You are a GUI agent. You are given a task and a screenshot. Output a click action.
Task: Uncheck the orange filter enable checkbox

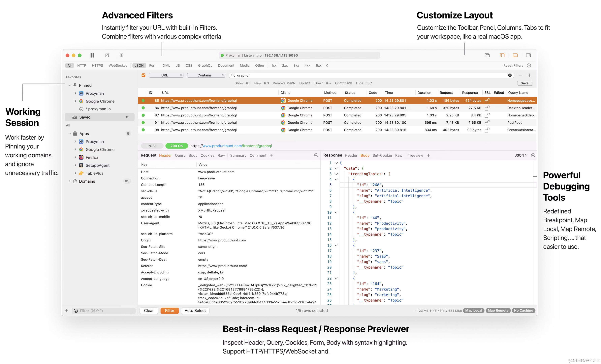tap(143, 75)
